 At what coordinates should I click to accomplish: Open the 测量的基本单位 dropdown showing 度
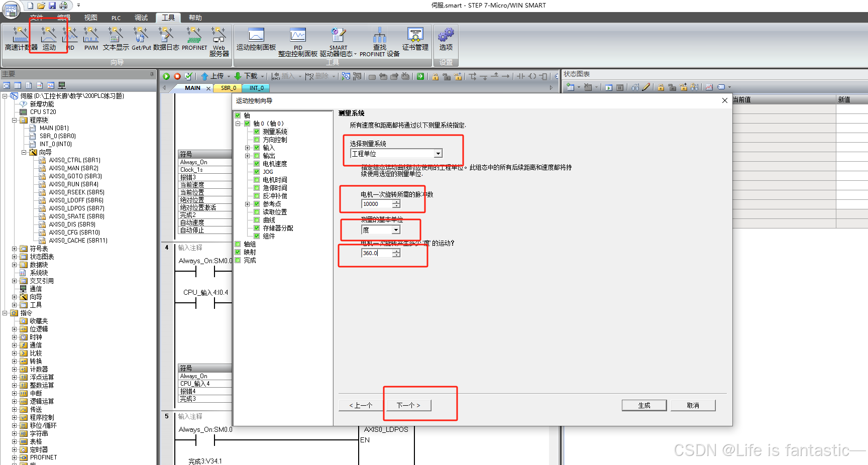[x=396, y=229]
